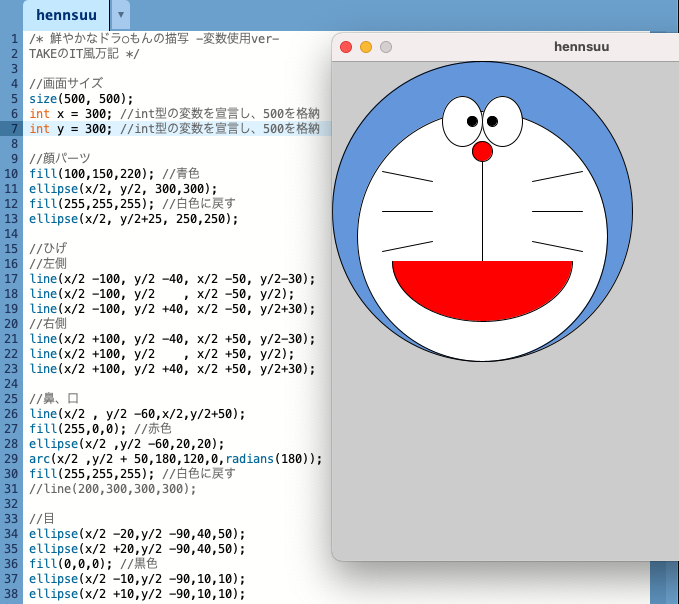679x604 pixels.
Task: Click the hennsuu output window title
Action: 582,46
